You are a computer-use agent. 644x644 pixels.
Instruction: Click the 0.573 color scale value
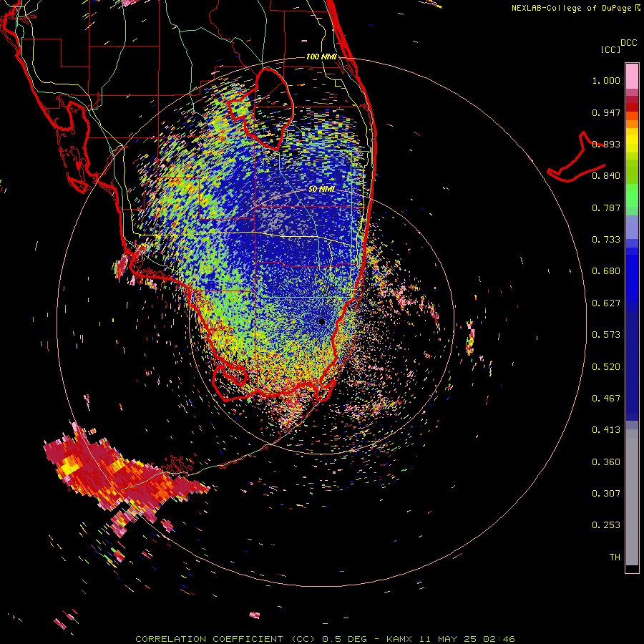click(606, 335)
